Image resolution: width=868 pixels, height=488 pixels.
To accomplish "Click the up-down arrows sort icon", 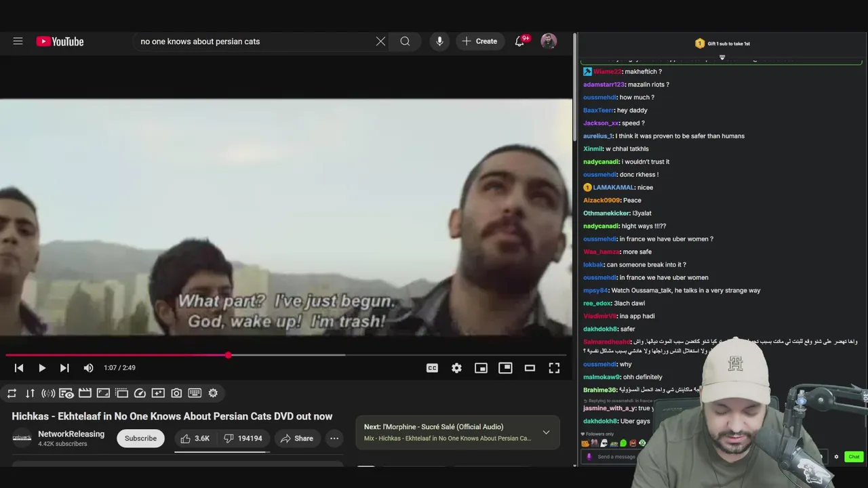I will pyautogui.click(x=30, y=393).
